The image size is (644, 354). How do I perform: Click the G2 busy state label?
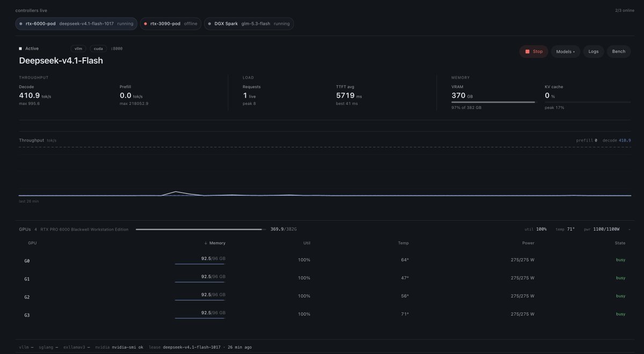tap(620, 296)
